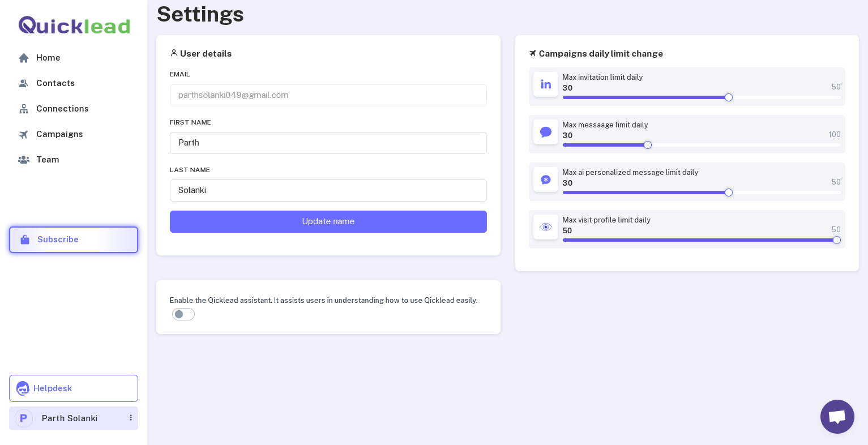Click the visit profile eye icon
The height and width of the screenshot is (445, 868).
tap(546, 227)
